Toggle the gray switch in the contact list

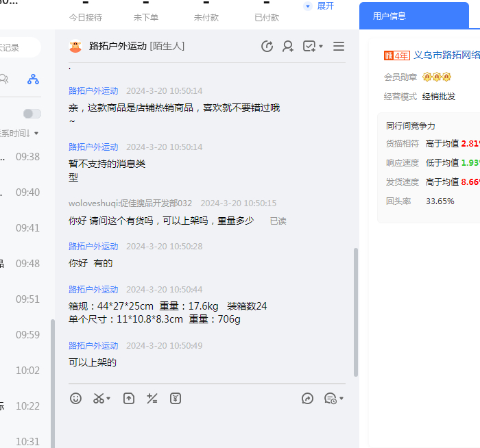coord(32,114)
